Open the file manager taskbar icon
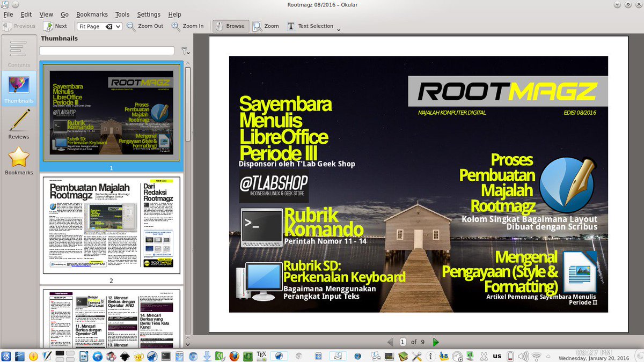This screenshot has height=362, width=644. point(179,356)
